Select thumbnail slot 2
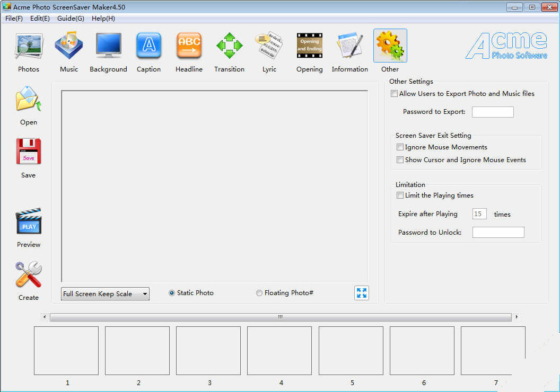The image size is (560, 392). click(x=137, y=351)
